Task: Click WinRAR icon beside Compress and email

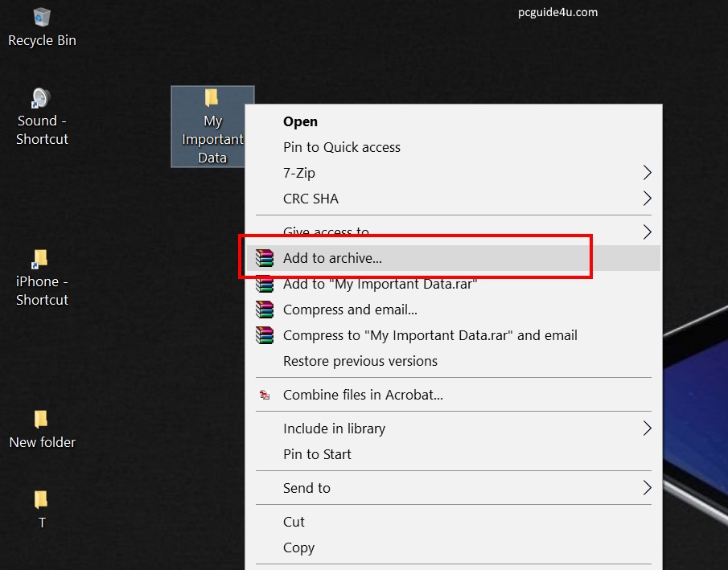Action: coord(265,310)
